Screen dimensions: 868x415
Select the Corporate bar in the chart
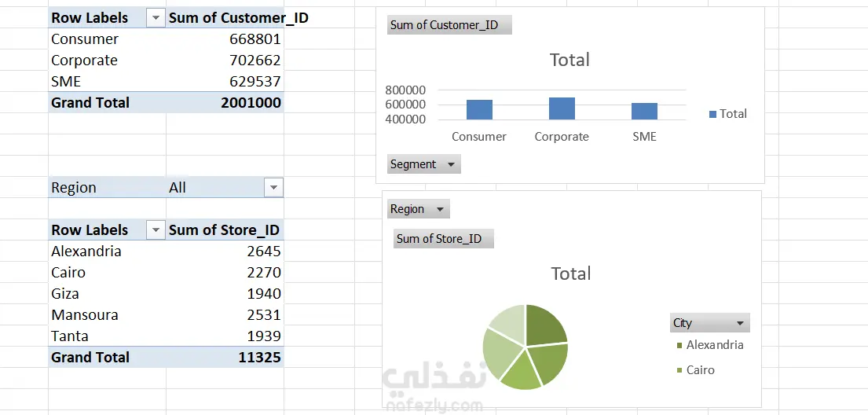pos(562,108)
